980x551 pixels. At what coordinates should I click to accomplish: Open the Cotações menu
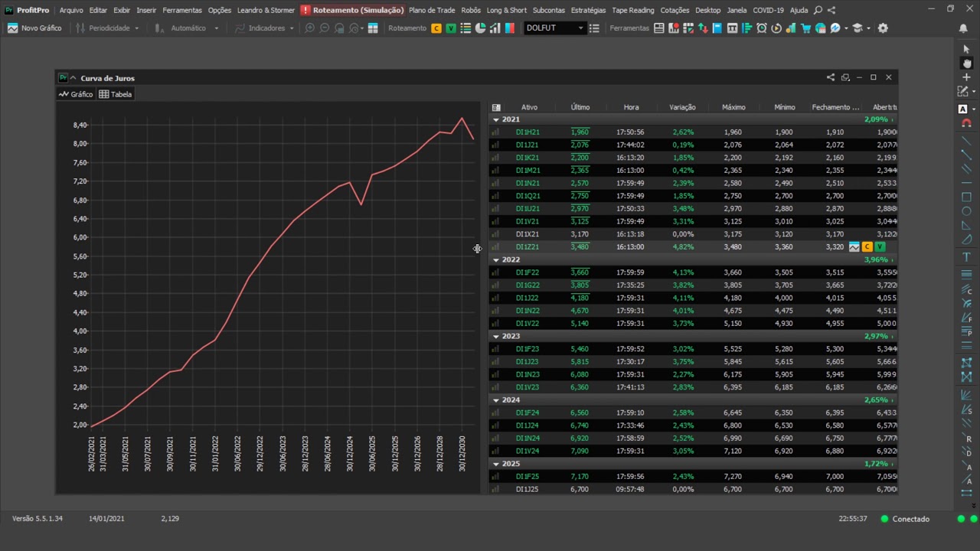675,10
